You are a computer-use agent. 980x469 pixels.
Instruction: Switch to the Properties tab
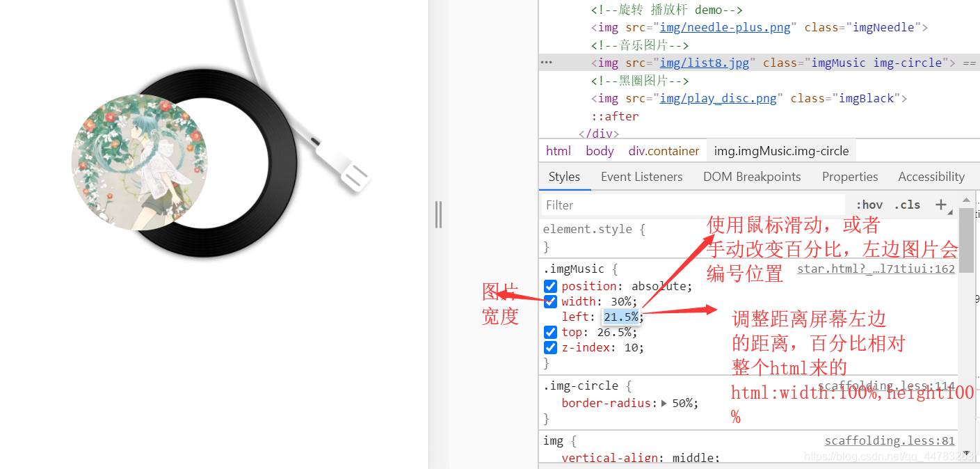click(850, 177)
